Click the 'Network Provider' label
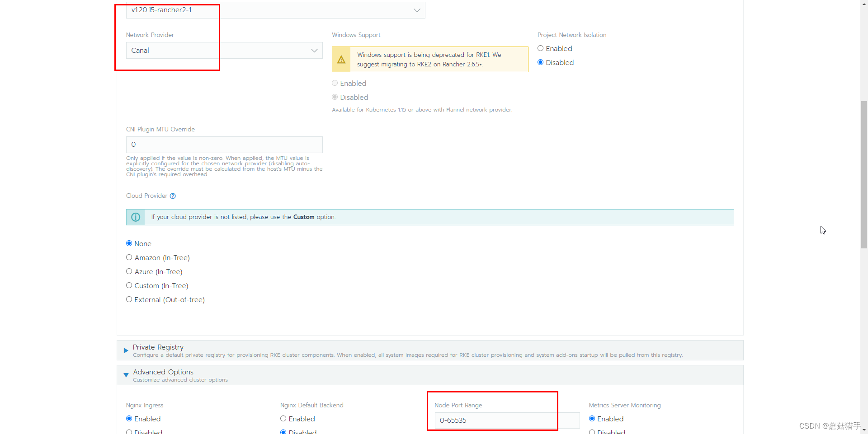 pos(150,35)
